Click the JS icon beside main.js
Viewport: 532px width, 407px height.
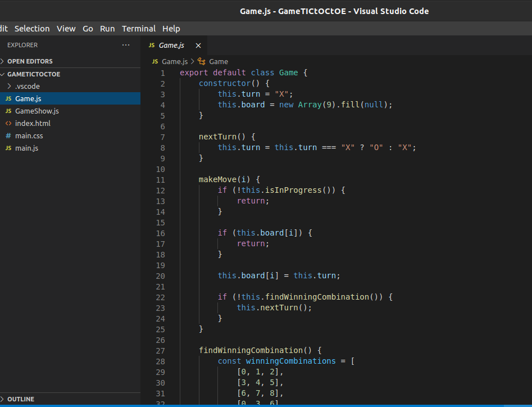click(8, 148)
